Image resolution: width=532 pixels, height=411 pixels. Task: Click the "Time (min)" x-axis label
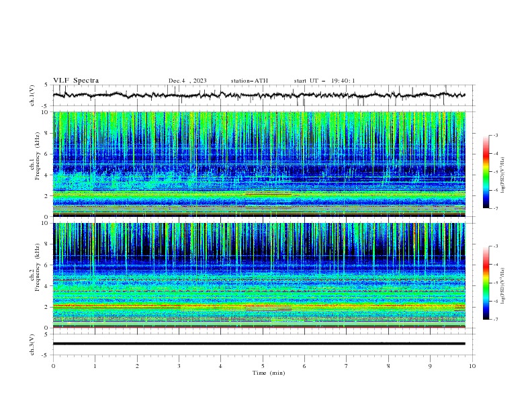[269, 373]
